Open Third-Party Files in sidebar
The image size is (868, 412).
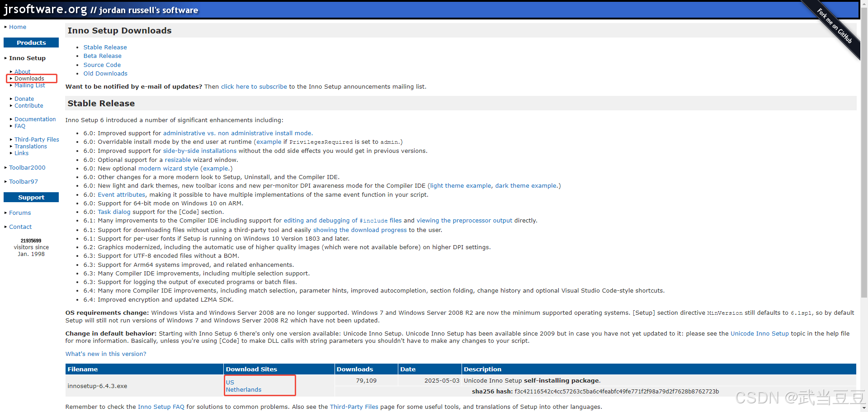(37, 140)
